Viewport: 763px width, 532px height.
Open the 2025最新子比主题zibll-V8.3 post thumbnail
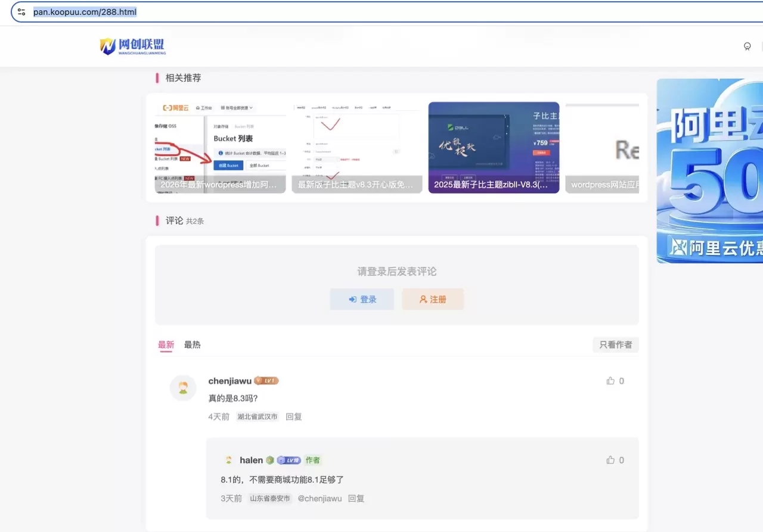click(494, 148)
